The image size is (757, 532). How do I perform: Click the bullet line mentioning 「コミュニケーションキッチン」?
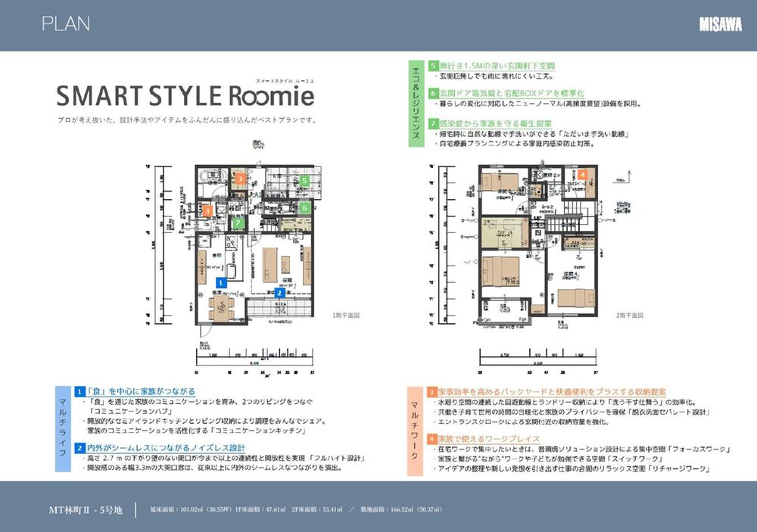click(x=198, y=430)
